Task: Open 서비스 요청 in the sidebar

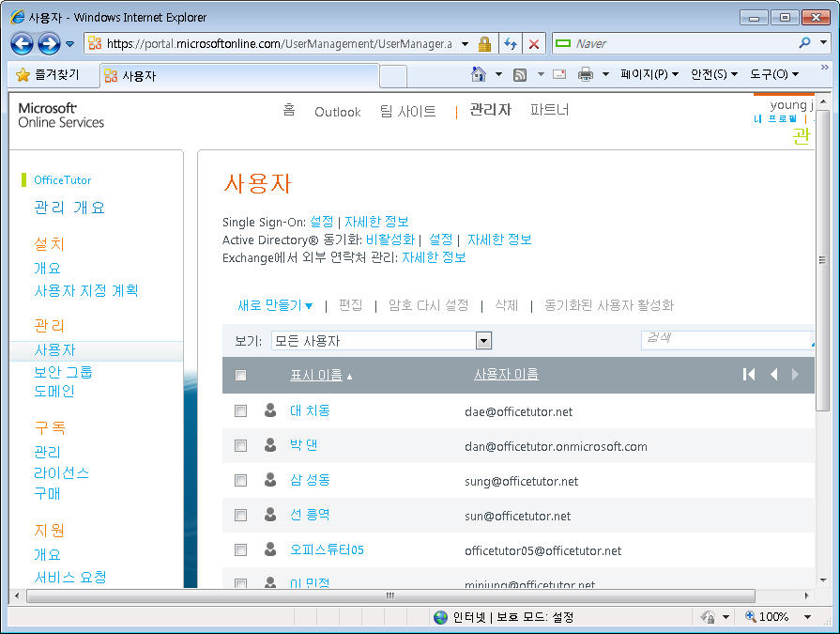Action: [x=70, y=577]
